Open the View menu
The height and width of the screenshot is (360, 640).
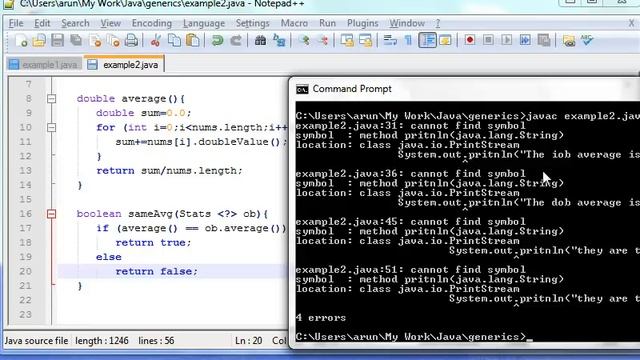coord(111,23)
